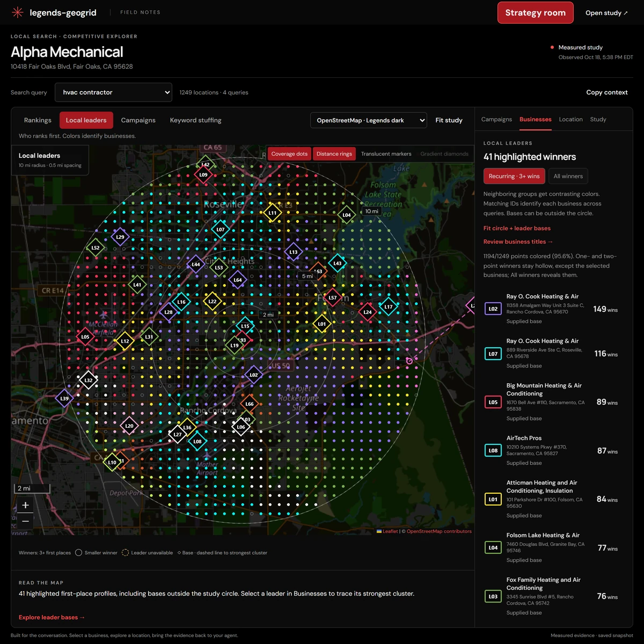644x644 pixels.
Task: Select L02 Ray O. Cook swatch
Action: click(x=493, y=309)
